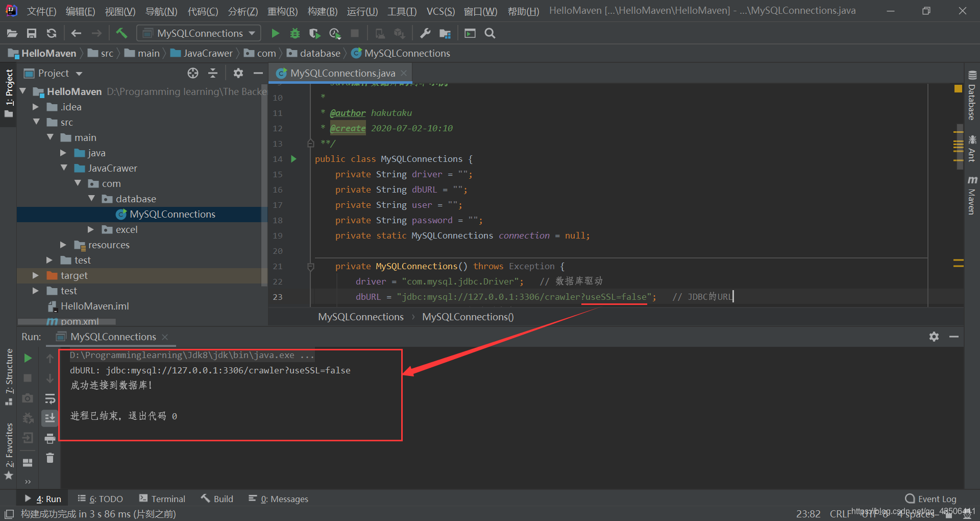Close MySQLConnections Run tab
Screen dimensions: 980x521
pyautogui.click(x=165, y=337)
